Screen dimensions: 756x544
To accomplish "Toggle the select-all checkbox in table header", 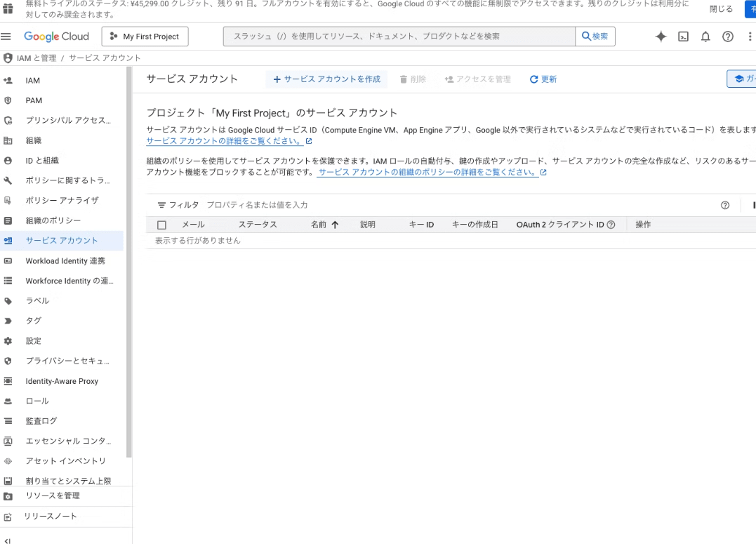I will [x=162, y=225].
